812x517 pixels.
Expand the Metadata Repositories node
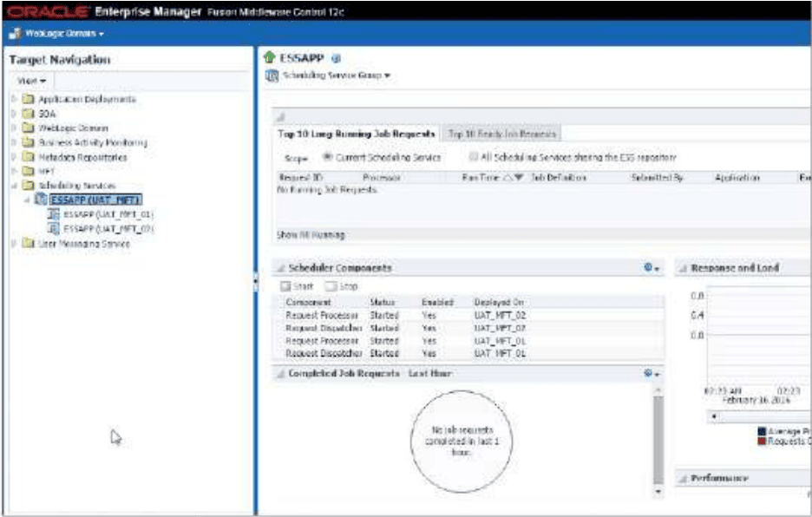tap(14, 156)
